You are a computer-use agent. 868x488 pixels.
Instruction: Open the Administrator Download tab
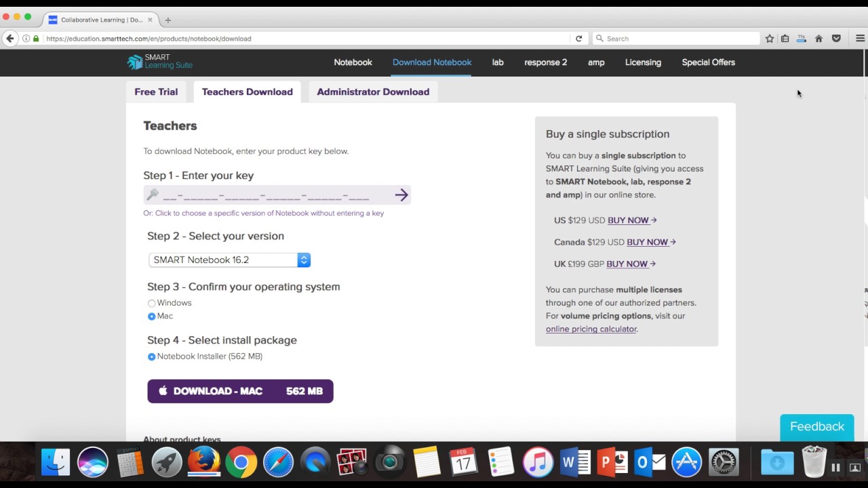click(x=373, y=91)
